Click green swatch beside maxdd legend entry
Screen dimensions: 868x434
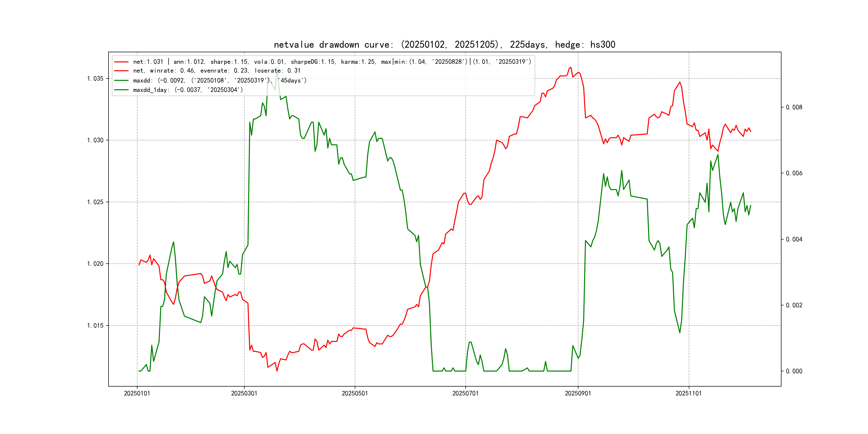[x=121, y=81]
